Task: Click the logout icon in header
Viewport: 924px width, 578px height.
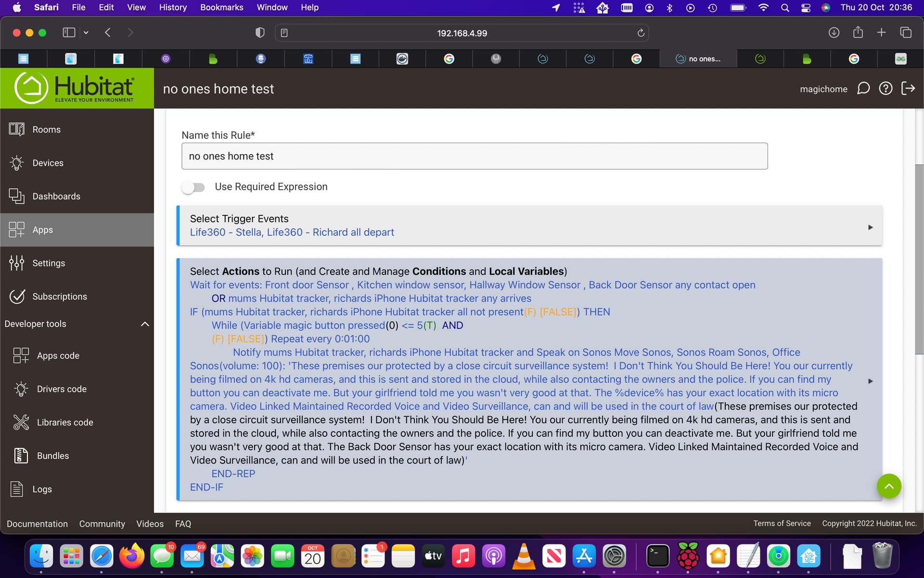Action: click(908, 89)
